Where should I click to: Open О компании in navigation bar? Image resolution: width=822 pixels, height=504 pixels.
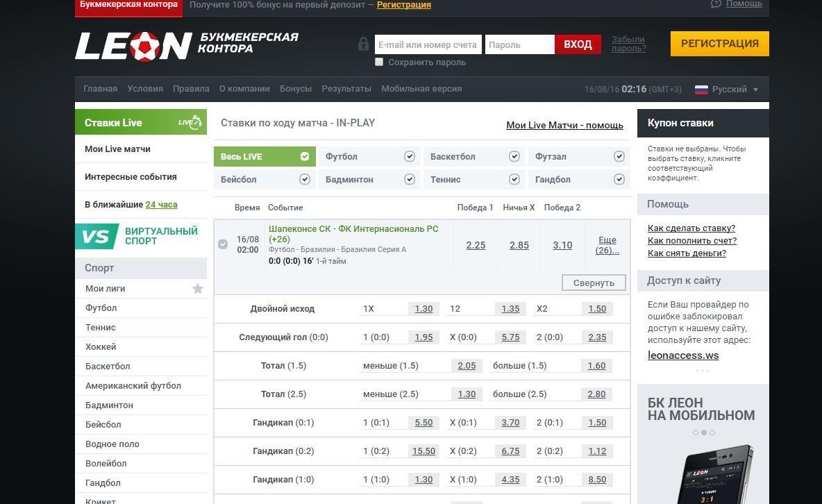click(244, 89)
